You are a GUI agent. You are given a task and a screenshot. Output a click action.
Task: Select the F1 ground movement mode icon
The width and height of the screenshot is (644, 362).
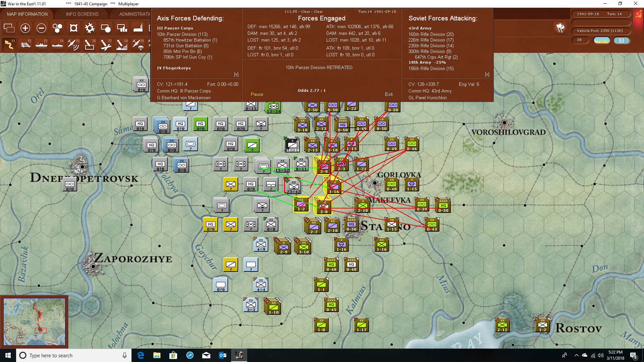[9, 44]
